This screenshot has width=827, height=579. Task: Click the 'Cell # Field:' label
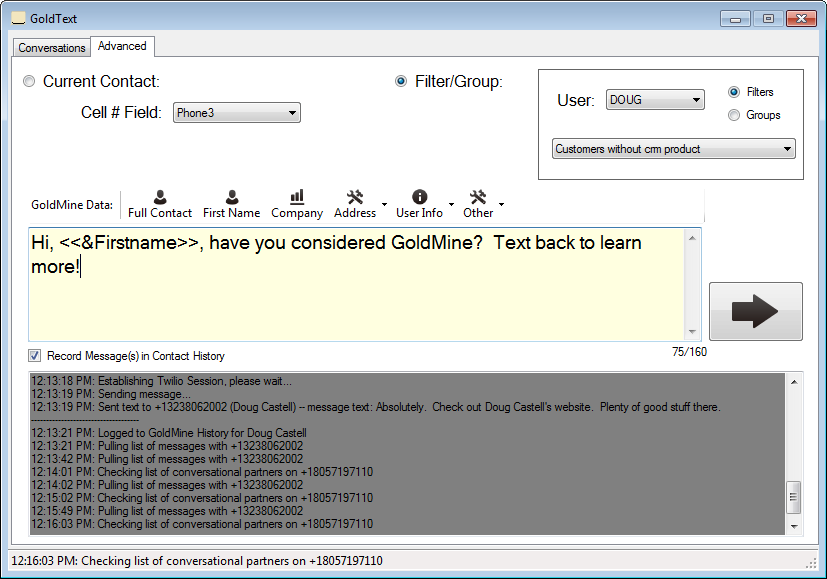[x=121, y=112]
